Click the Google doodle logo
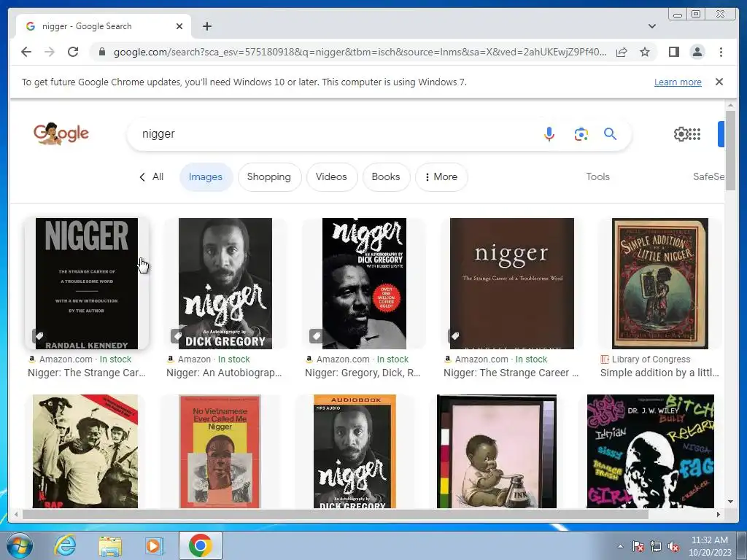747x560 pixels. tap(61, 133)
